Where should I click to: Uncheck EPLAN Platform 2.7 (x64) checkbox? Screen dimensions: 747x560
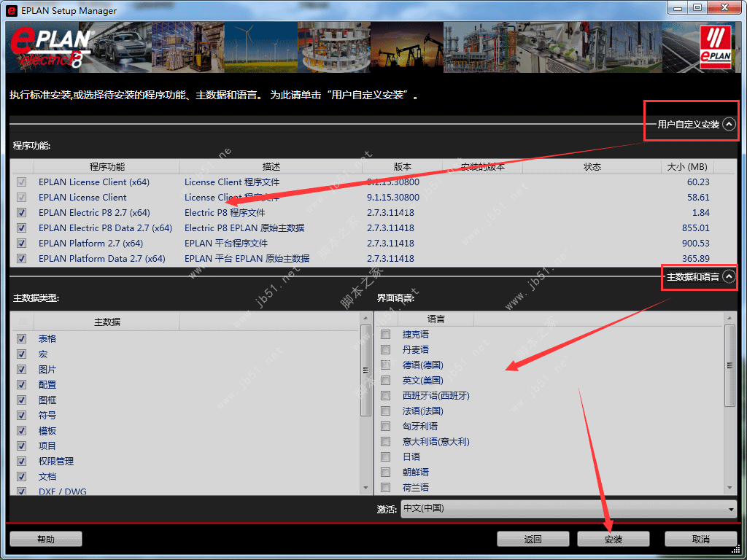coord(21,243)
